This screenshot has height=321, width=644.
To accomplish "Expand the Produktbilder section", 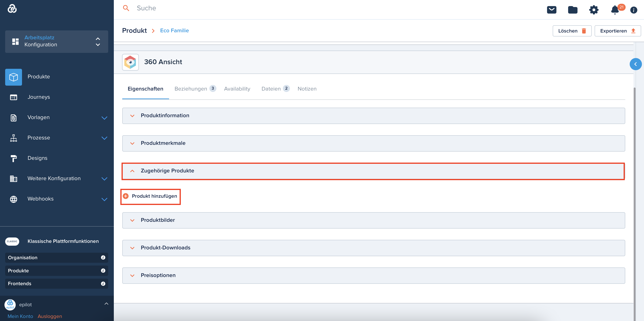I will coord(374,220).
